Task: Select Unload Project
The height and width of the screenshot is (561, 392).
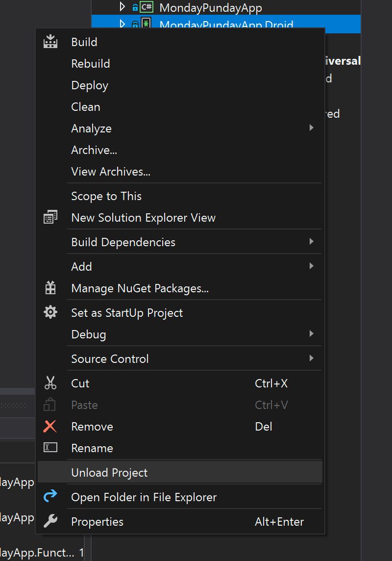Action: [109, 472]
